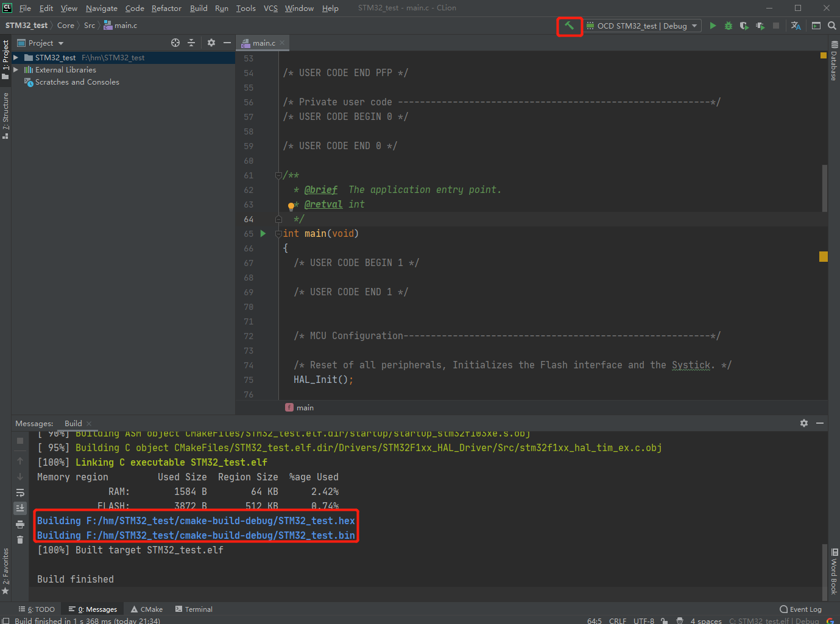The image size is (840, 624).
Task: Expand the External Libraries node
Action: click(15, 69)
